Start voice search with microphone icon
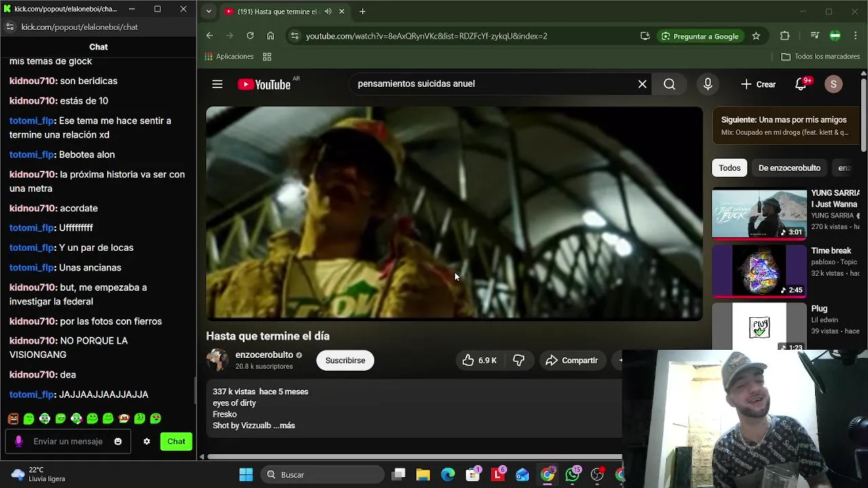This screenshot has height=488, width=868. pos(707,84)
